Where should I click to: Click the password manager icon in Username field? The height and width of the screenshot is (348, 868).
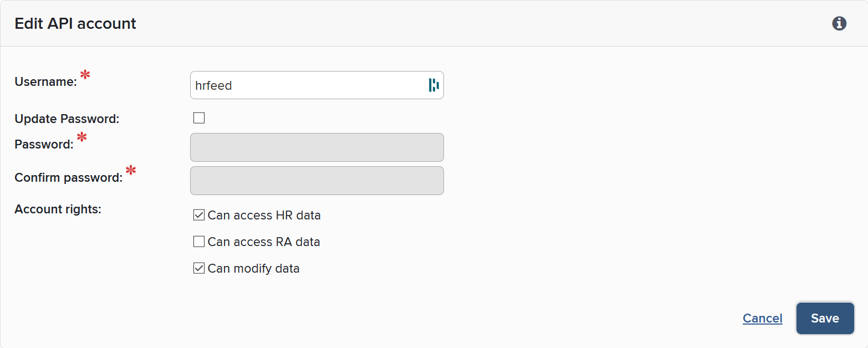433,85
